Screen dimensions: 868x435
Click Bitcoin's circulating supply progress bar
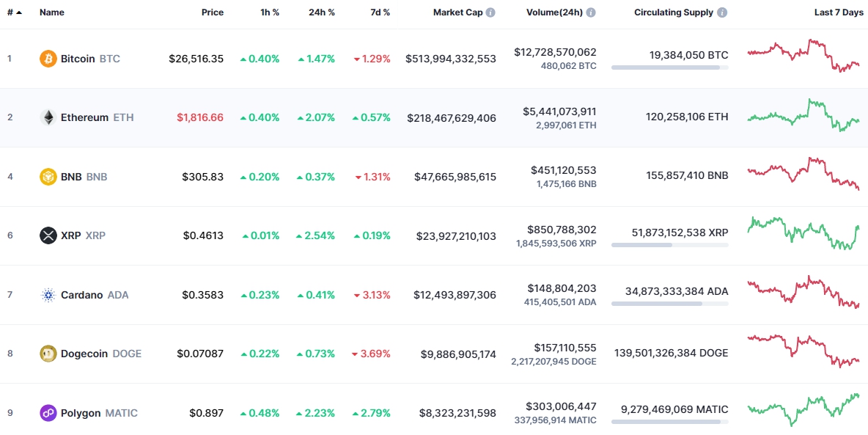(x=670, y=67)
